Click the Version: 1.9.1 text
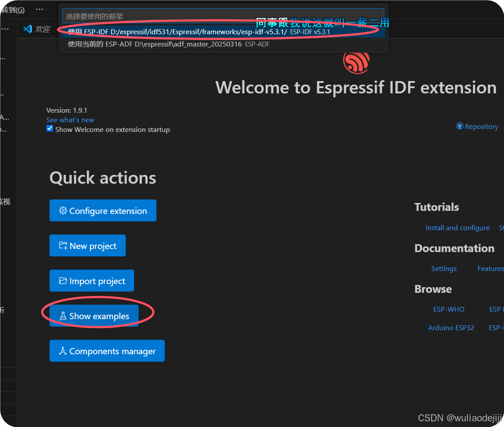This screenshot has height=427, width=504. point(67,110)
